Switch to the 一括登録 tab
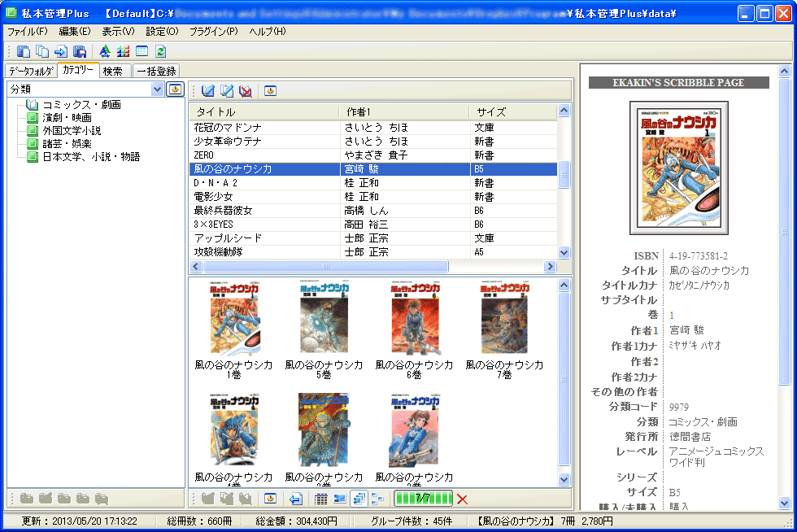 pos(155,72)
